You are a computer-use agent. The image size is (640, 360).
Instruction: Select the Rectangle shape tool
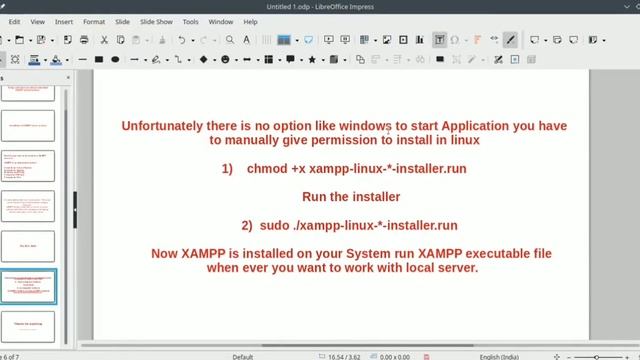pos(99,60)
